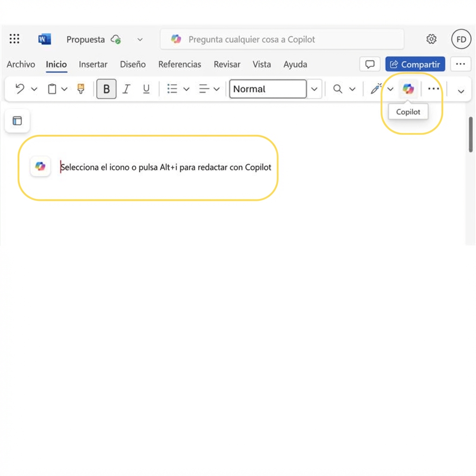Open the alignment options dropdown
This screenshot has height=476, width=476.
[217, 89]
